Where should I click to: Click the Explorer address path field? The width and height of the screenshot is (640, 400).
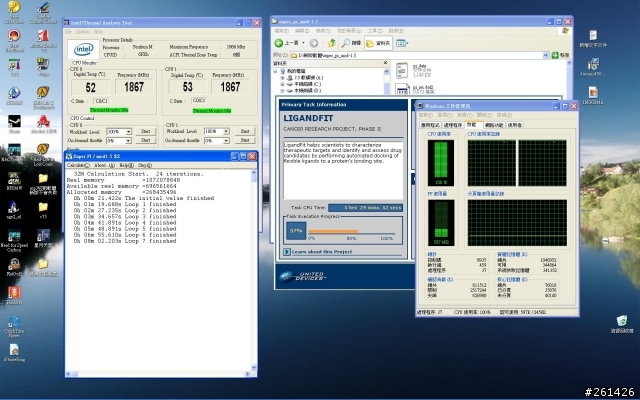[x=416, y=55]
